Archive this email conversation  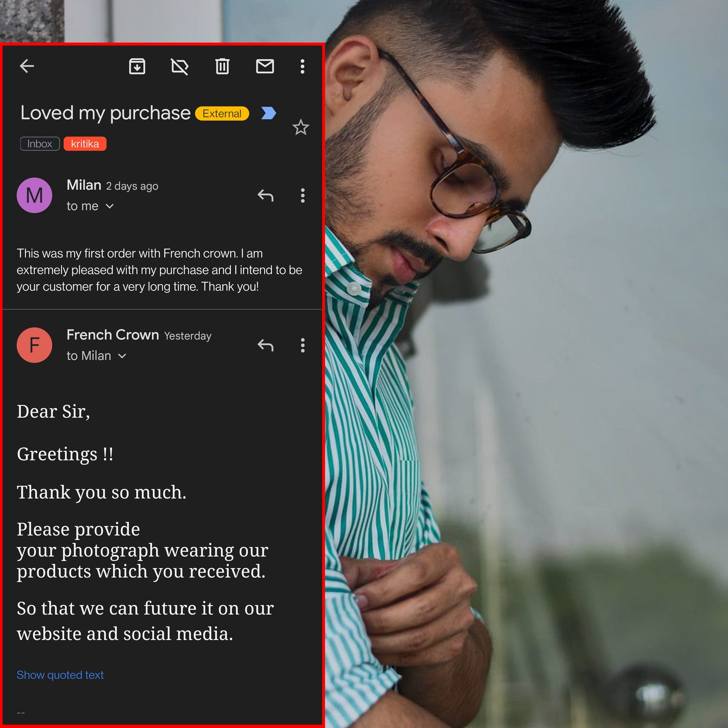coord(137,66)
